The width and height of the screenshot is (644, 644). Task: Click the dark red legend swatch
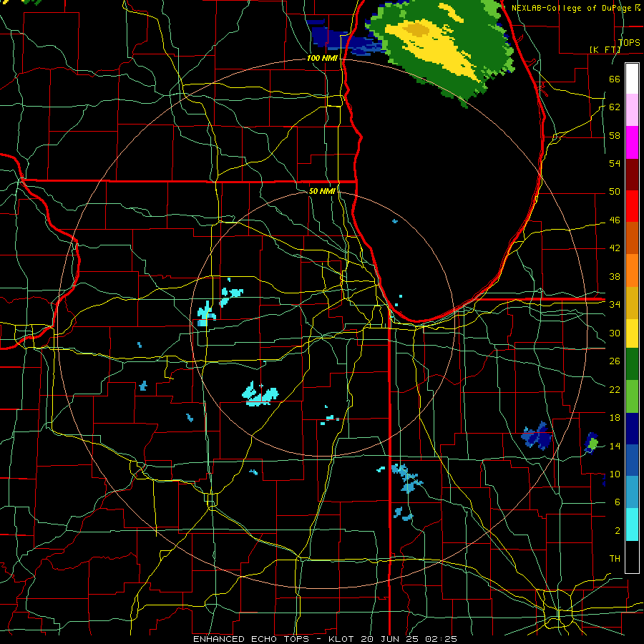coord(632,174)
